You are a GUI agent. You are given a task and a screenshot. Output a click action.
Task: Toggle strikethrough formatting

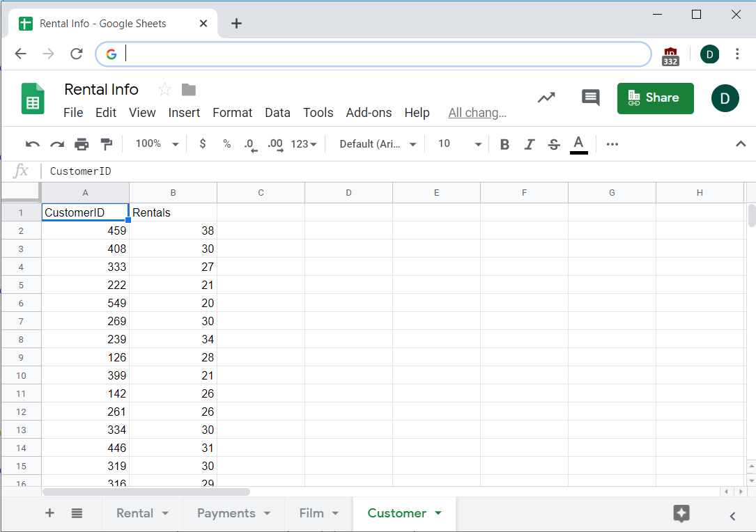pos(554,144)
